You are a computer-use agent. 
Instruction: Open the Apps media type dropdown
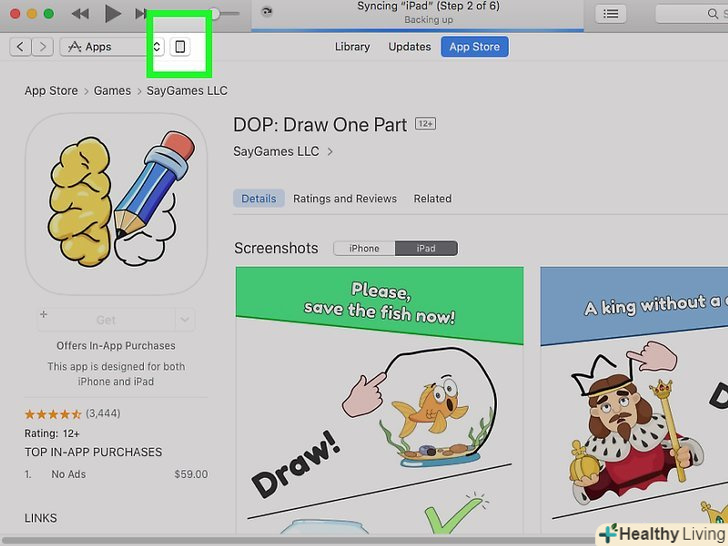(x=111, y=47)
